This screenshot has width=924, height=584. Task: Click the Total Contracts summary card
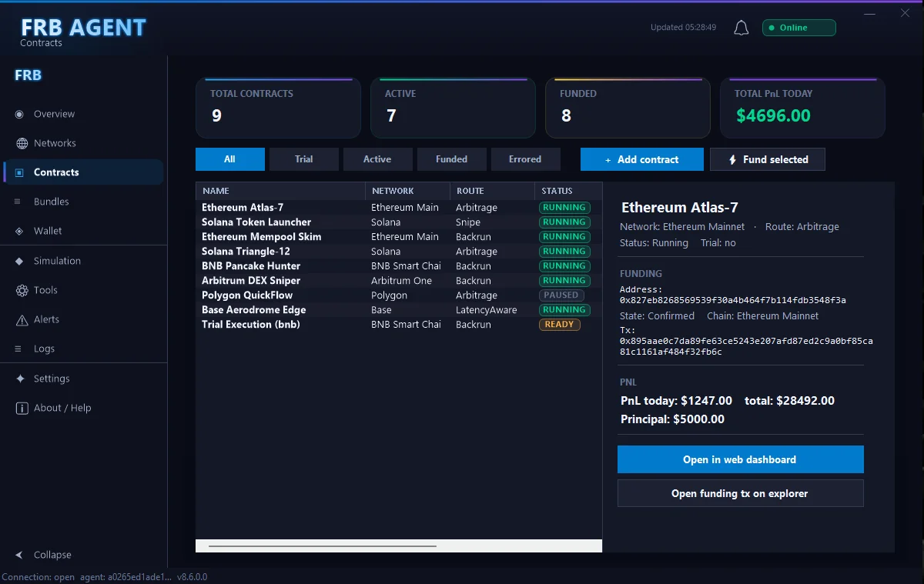pos(278,108)
